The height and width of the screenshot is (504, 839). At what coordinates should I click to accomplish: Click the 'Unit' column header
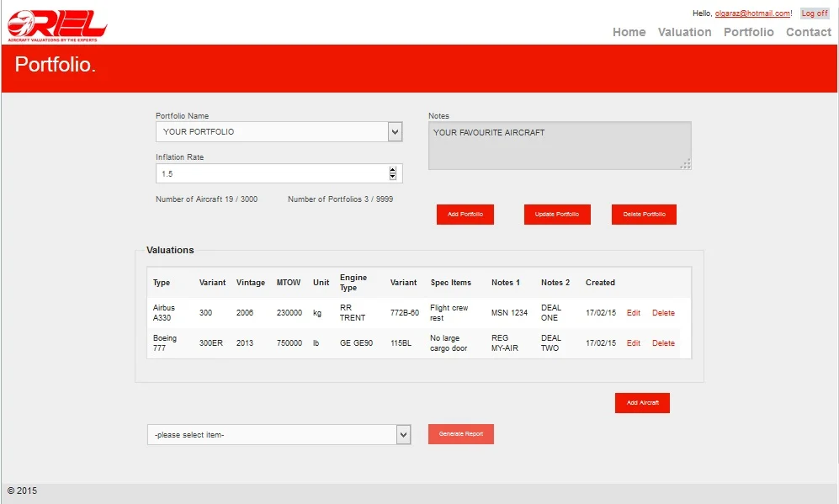coord(321,283)
